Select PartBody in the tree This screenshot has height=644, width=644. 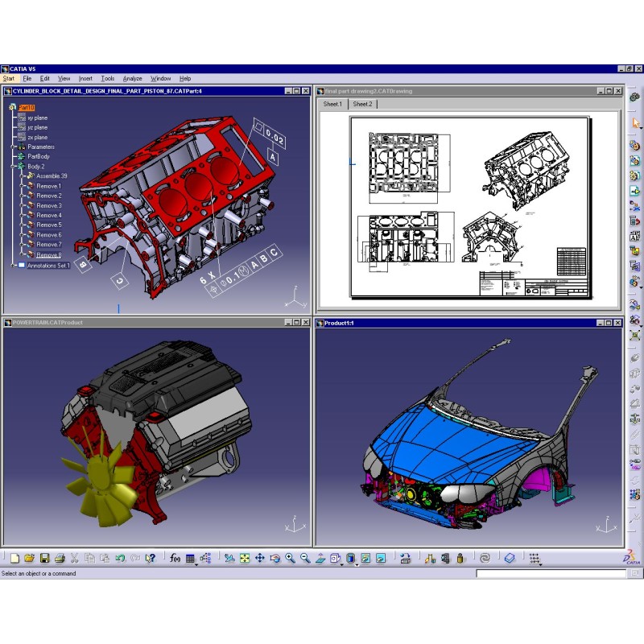[x=39, y=156]
